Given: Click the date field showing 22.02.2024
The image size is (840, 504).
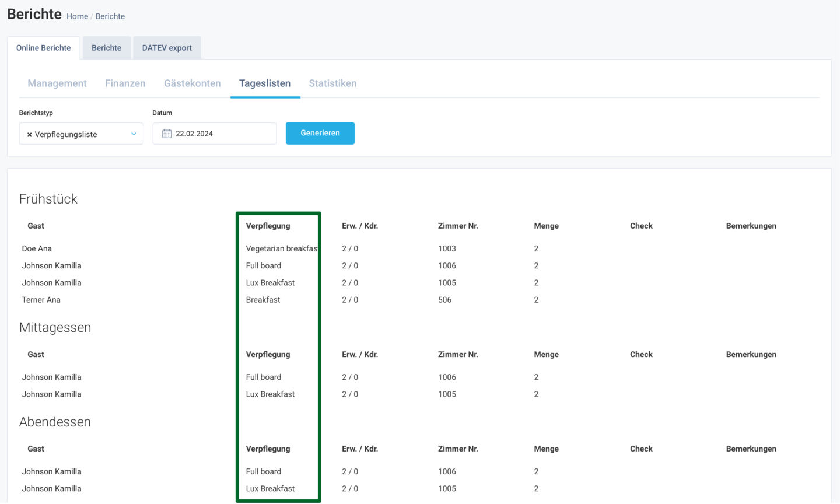Looking at the screenshot, I should pos(215,134).
